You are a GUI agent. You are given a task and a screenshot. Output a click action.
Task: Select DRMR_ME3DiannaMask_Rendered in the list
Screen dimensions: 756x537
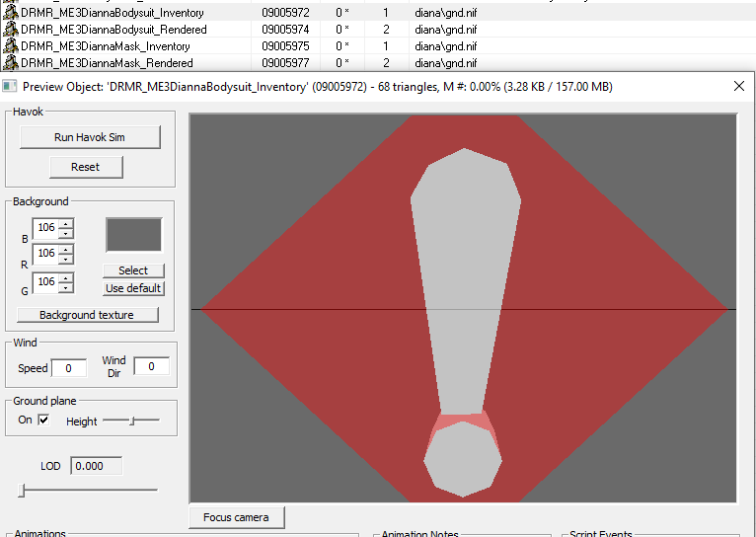[107, 63]
